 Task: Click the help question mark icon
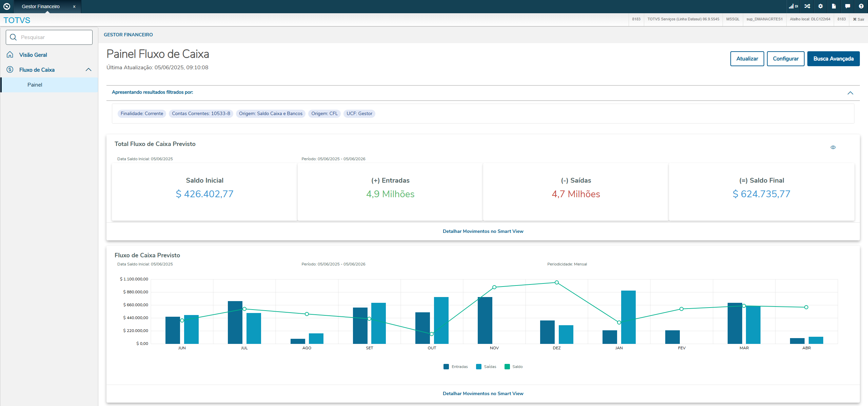861,6
